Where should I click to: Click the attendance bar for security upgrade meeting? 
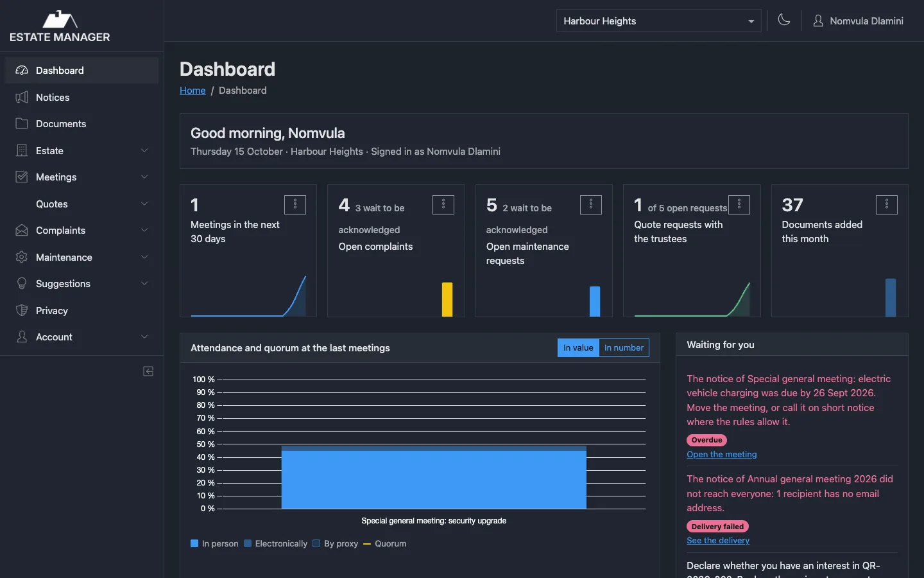434,477
